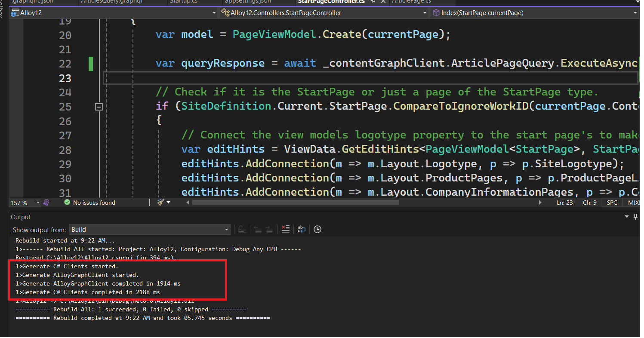Screen dimensions: 644x338
Task: Toggle timestamps with the clock icon
Action: pyautogui.click(x=317, y=230)
